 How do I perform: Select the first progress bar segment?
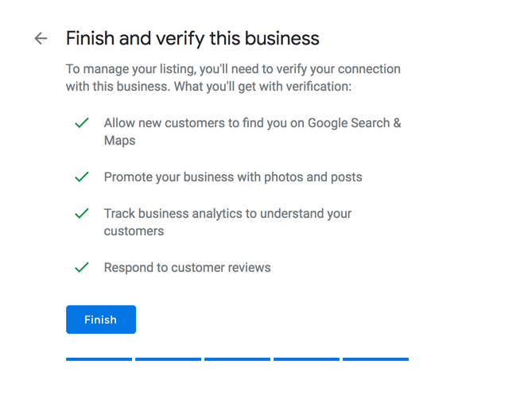[99, 359]
